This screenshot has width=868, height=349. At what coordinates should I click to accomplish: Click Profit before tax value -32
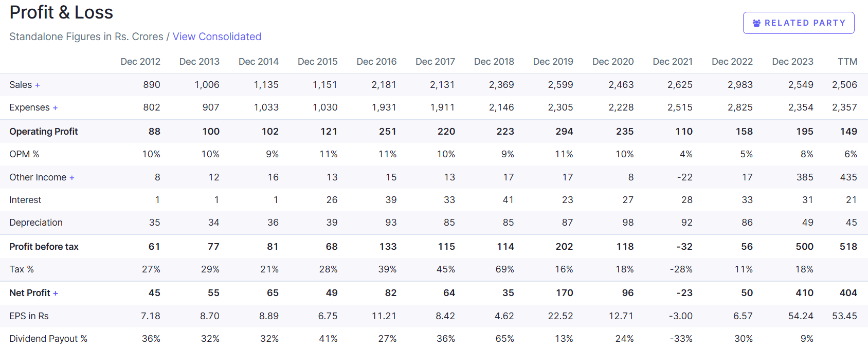point(684,247)
